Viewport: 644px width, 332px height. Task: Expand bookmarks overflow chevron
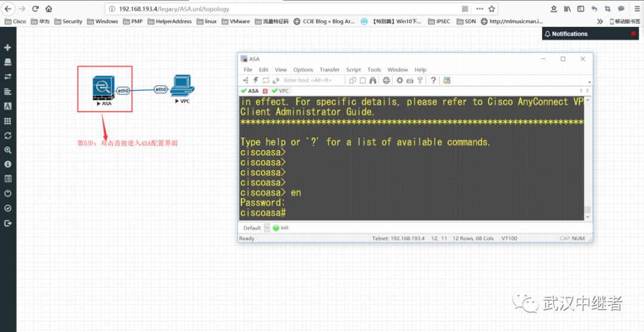coord(600,21)
